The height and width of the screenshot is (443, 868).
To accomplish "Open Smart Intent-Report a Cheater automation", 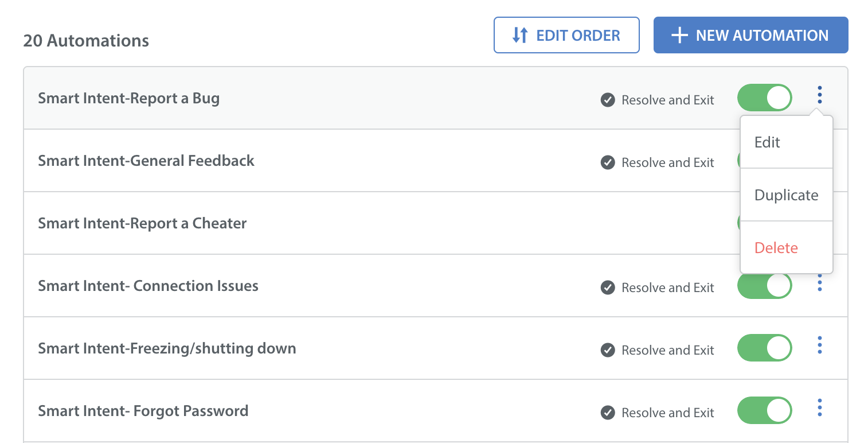I will pyautogui.click(x=142, y=223).
